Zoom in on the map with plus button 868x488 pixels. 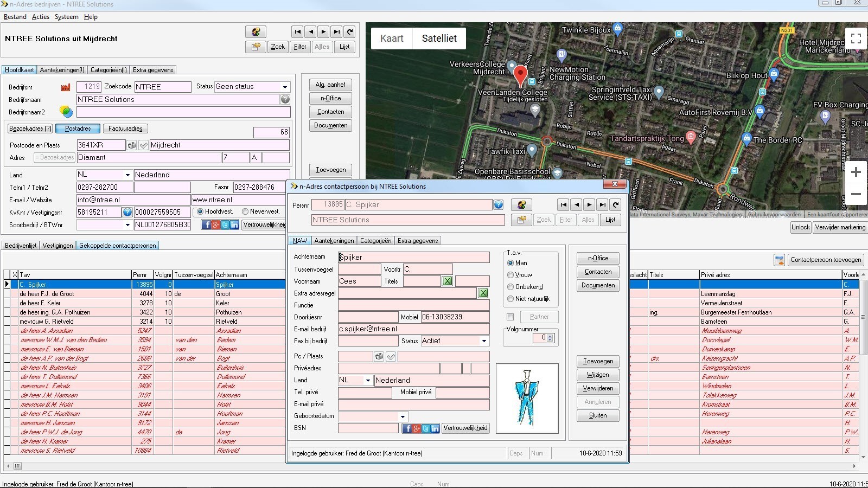856,172
